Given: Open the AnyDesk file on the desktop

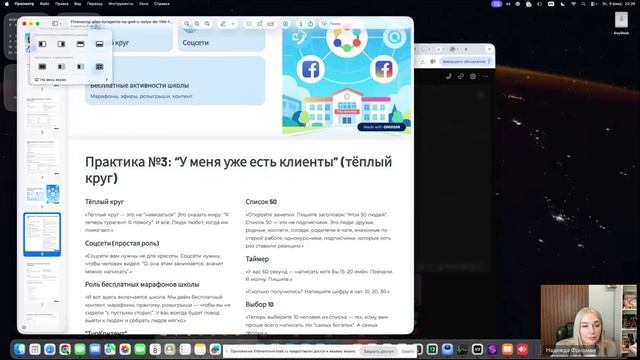Looking at the screenshot, I should click(621, 23).
